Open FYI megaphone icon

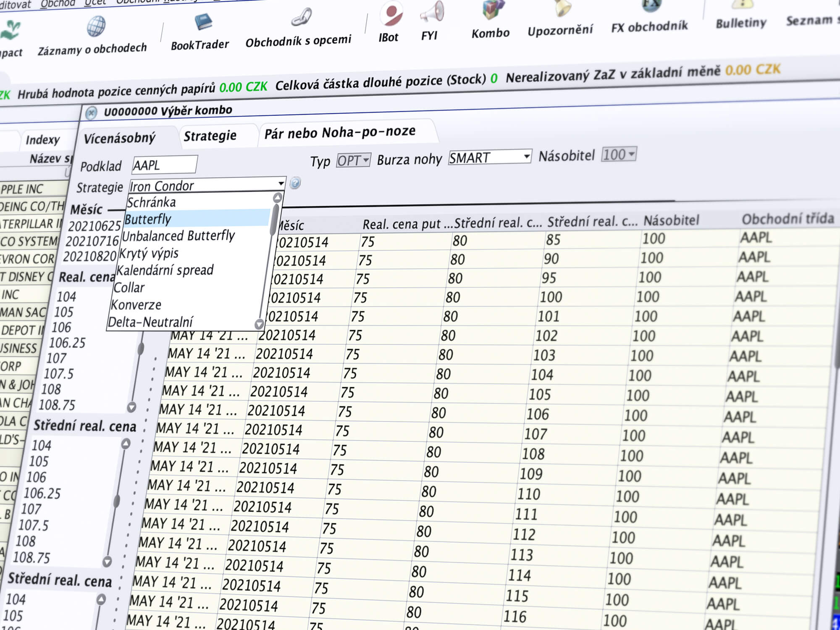pos(432,12)
